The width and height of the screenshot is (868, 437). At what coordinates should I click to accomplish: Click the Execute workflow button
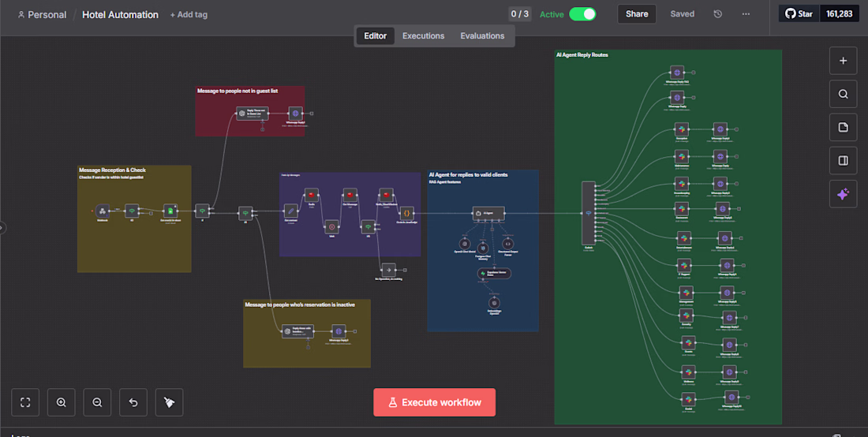[x=435, y=402]
